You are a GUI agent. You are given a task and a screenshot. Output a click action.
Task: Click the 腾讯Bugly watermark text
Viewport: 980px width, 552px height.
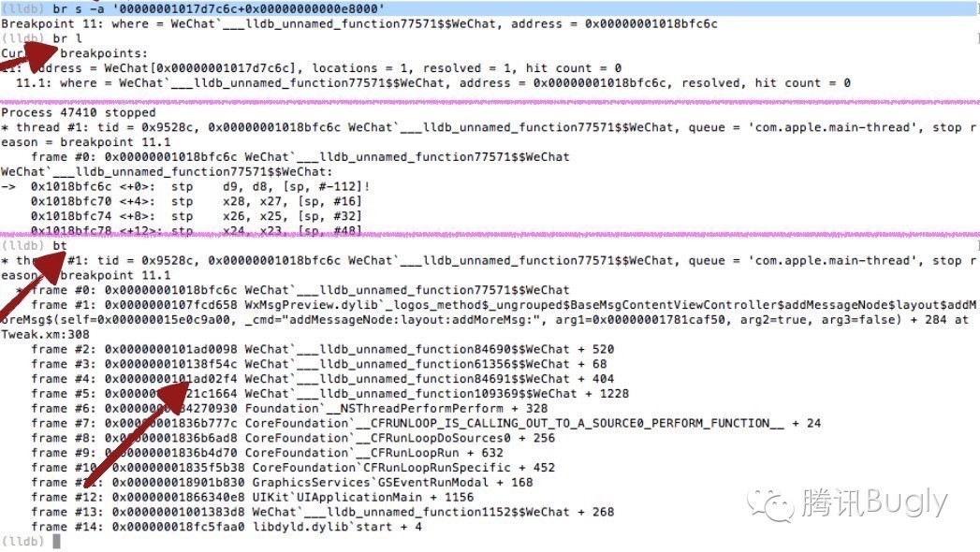(874, 502)
